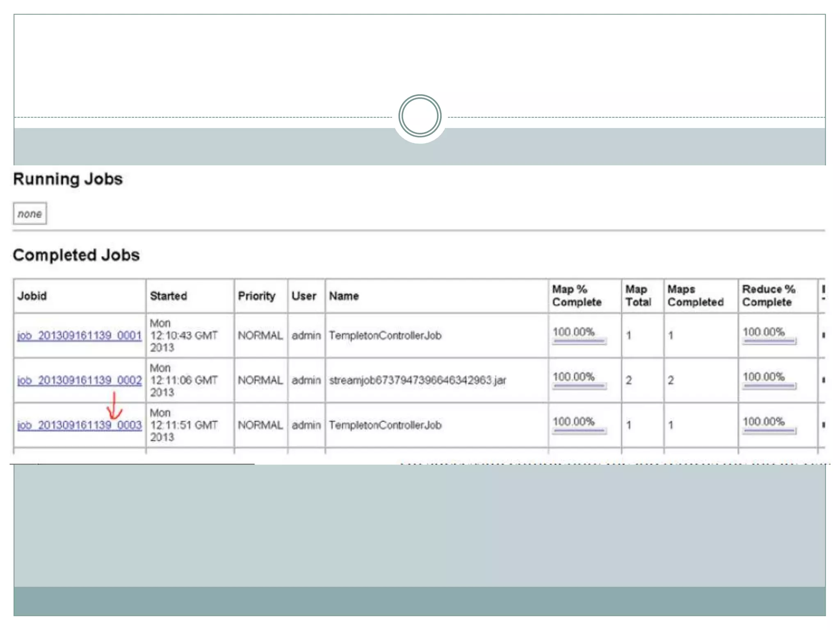
Task: Click map progress bar for job 0001
Action: (x=579, y=341)
